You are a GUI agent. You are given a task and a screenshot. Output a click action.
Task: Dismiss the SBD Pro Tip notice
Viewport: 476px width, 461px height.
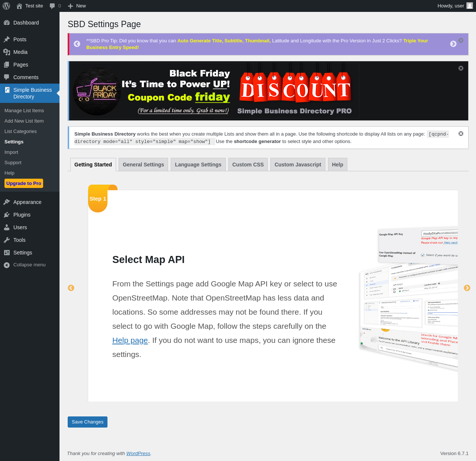(461, 40)
